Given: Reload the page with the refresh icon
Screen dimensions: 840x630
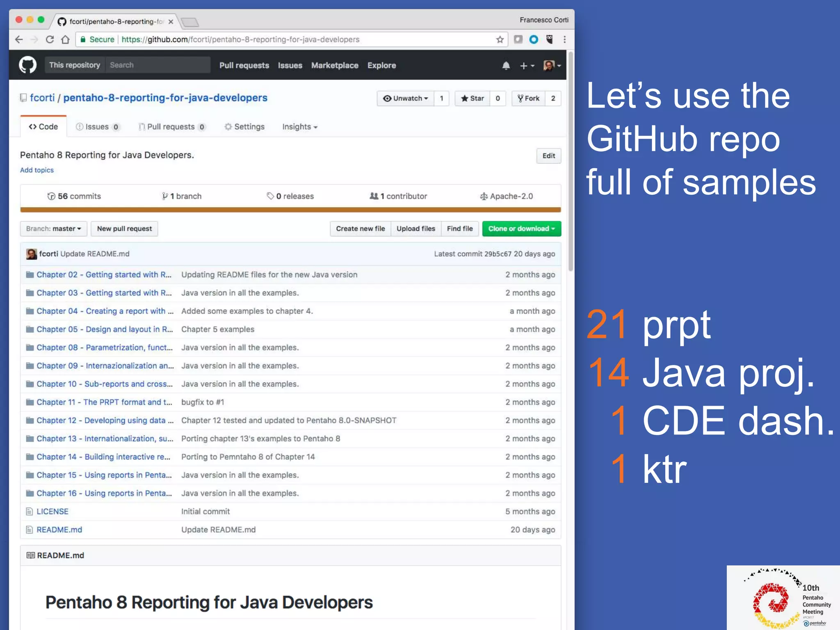Looking at the screenshot, I should click(50, 39).
